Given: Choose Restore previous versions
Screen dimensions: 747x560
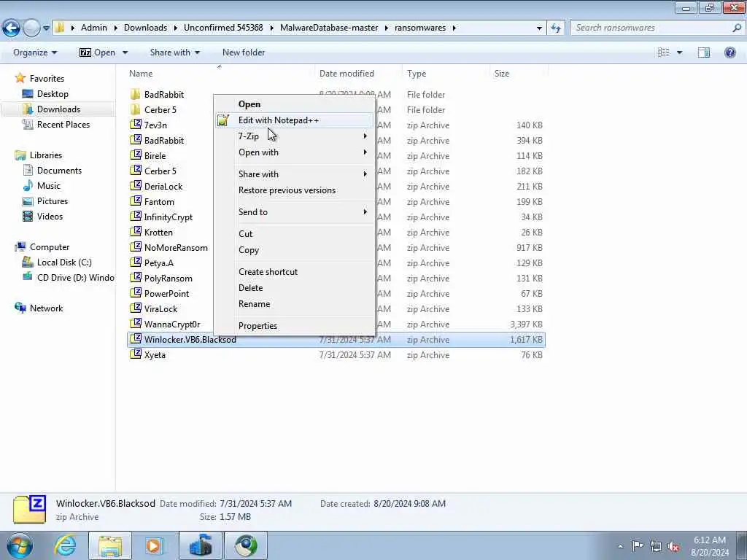Looking at the screenshot, I should (294, 190).
